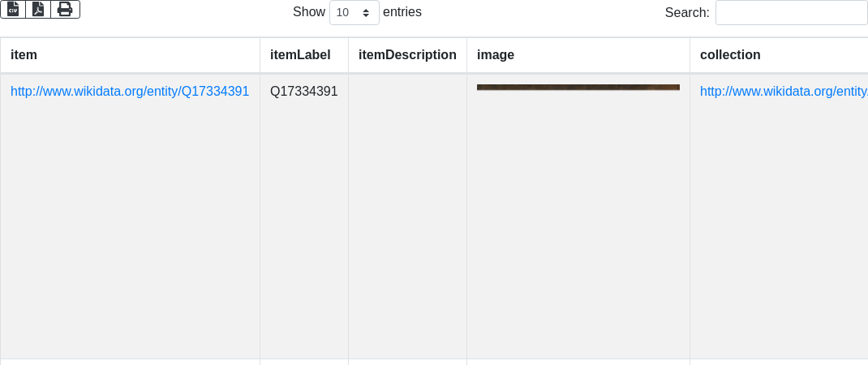
Task: Click the entries label text
Action: [402, 11]
